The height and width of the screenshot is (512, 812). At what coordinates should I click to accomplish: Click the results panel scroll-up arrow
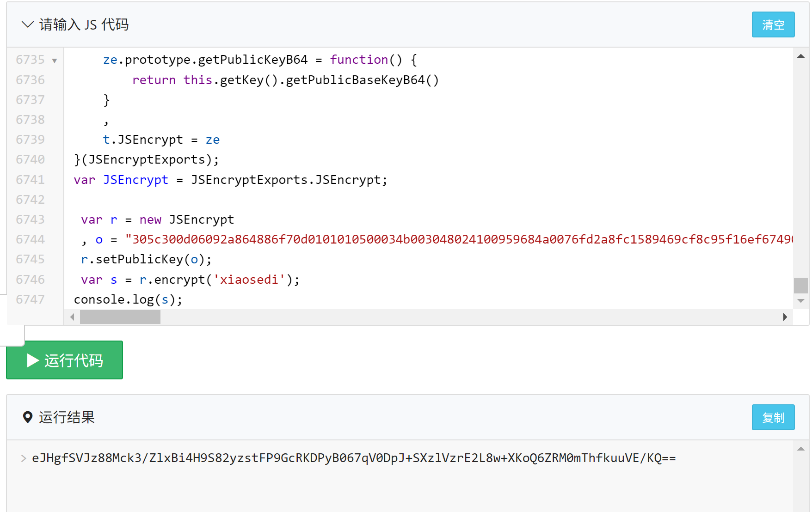point(801,449)
